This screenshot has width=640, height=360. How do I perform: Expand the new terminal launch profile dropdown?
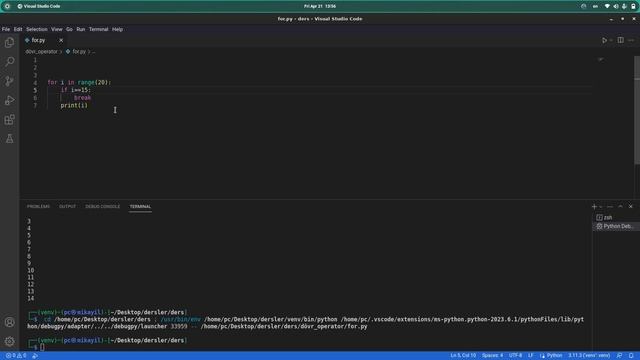tap(601, 207)
